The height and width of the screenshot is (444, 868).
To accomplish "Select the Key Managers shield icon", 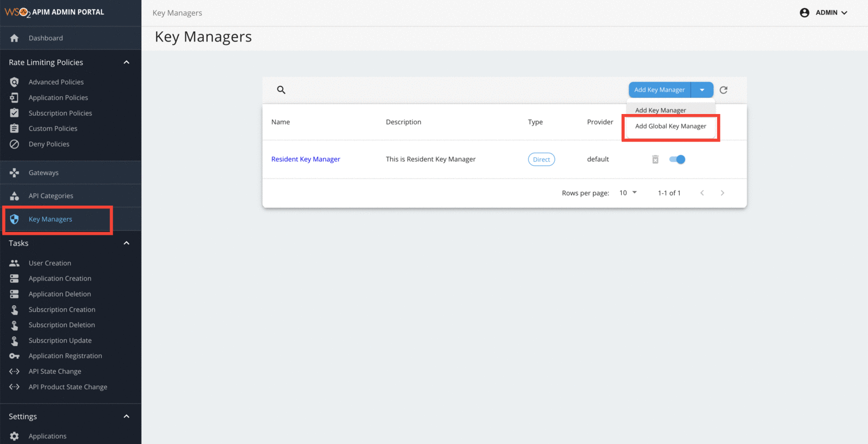I will tap(15, 219).
